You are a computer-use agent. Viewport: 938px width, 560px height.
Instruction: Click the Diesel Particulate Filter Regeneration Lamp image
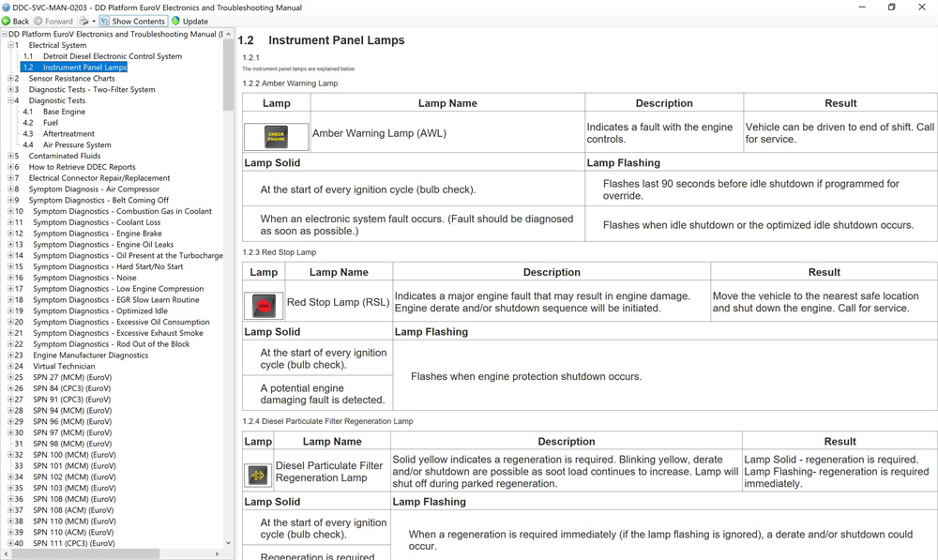click(257, 476)
